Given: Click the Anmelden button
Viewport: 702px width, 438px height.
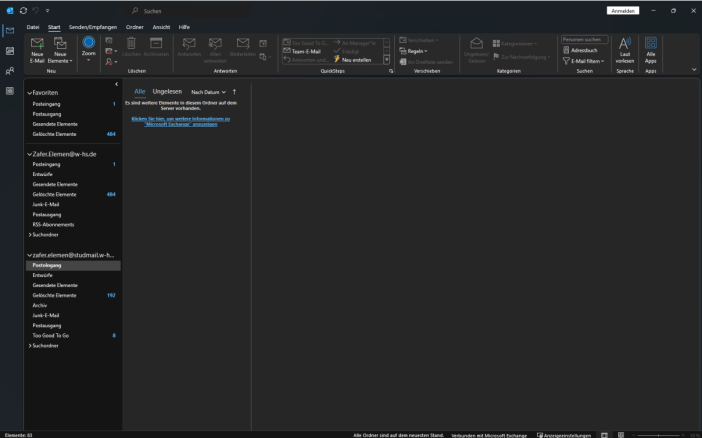Looking at the screenshot, I should tap(622, 10).
